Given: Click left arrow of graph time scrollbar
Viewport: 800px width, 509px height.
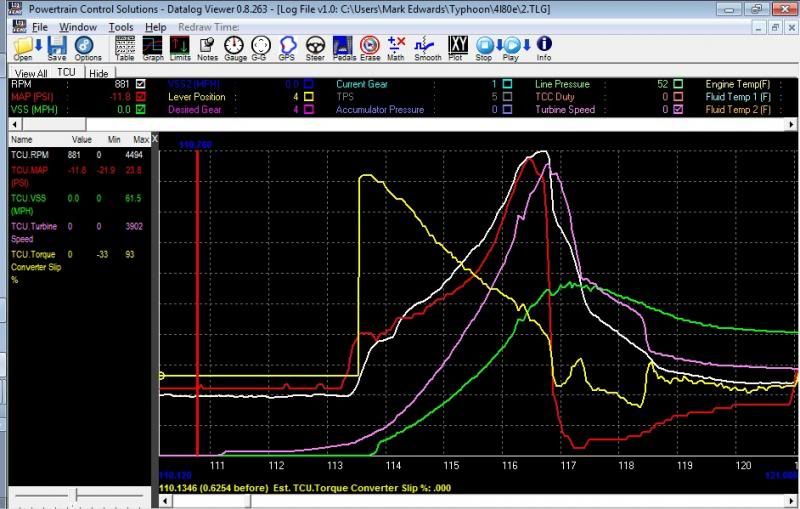Looking at the screenshot, I should tap(165, 501).
